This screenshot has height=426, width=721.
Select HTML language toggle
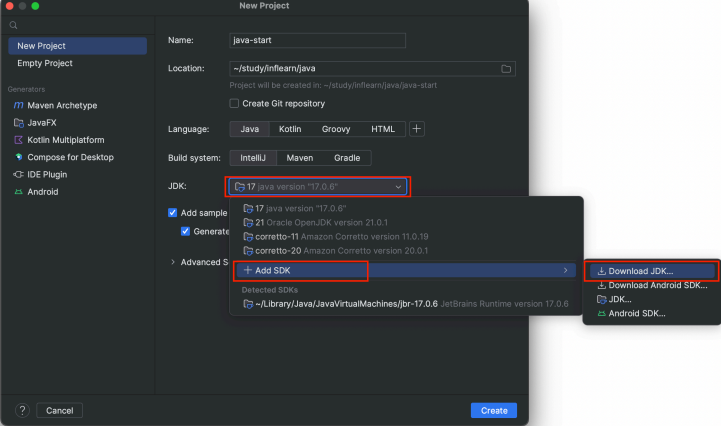[383, 129]
